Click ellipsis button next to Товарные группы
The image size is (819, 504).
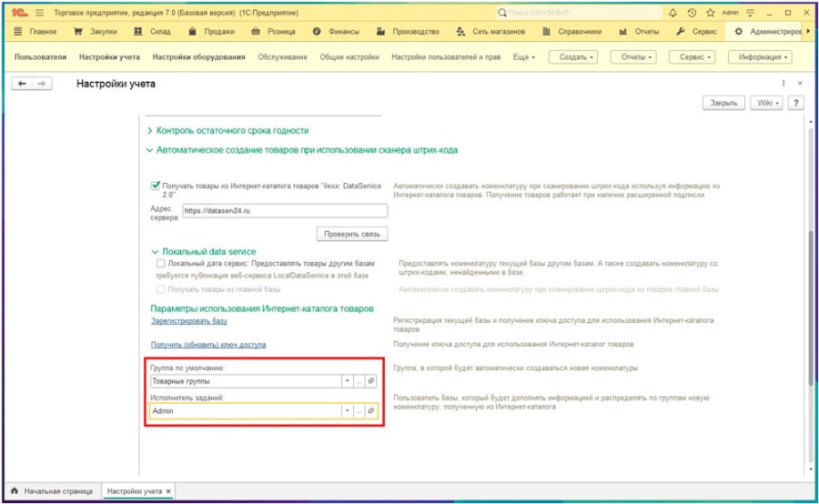359,381
